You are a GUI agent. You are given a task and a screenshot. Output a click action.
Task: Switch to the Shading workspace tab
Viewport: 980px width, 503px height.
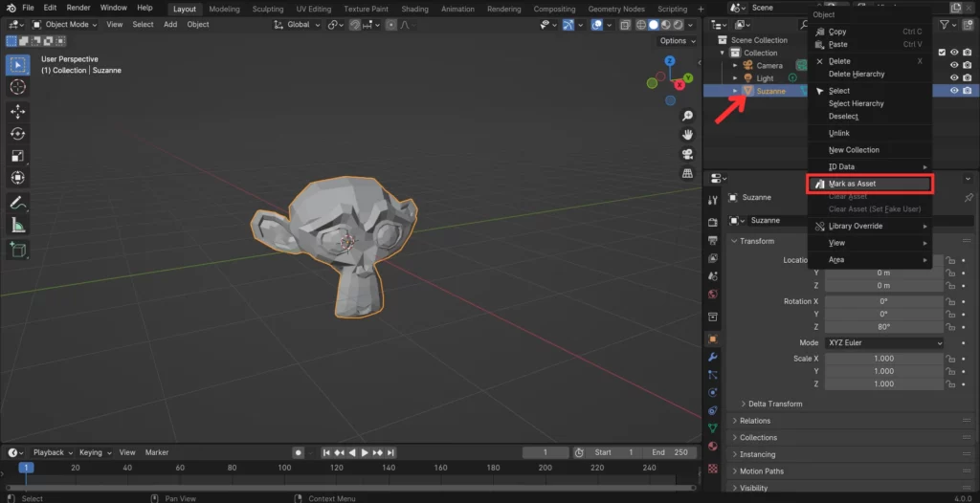415,9
